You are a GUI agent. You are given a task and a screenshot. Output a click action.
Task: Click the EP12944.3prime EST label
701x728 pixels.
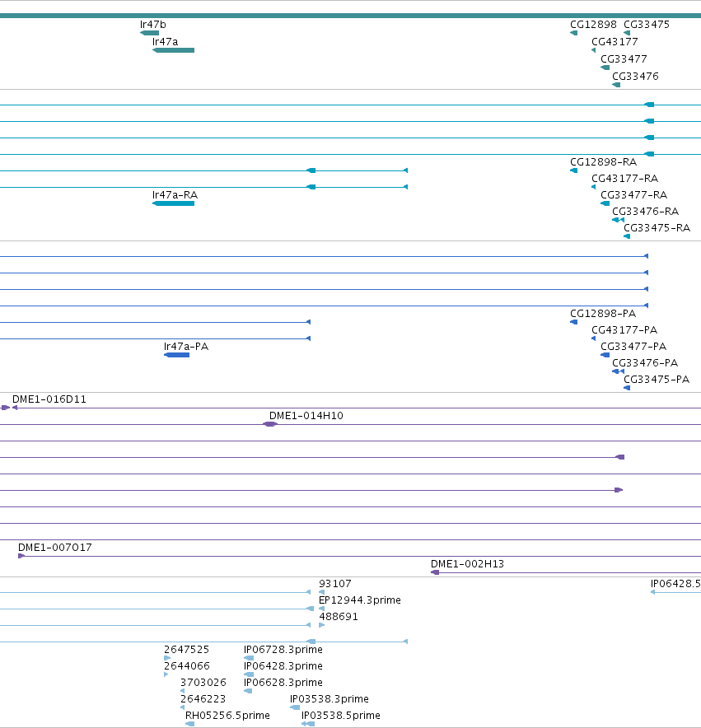click(359, 600)
